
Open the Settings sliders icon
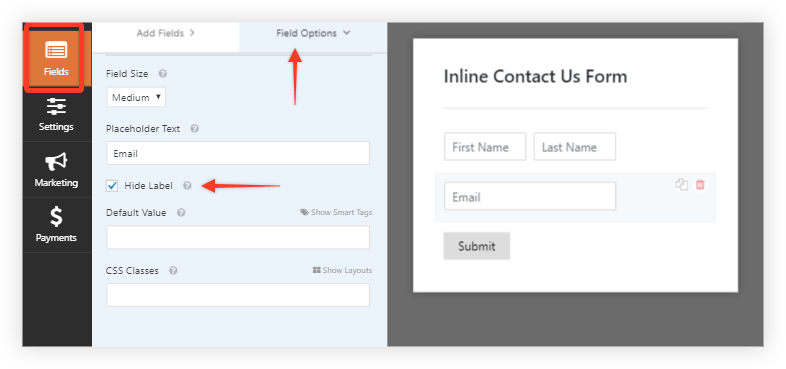point(56,107)
